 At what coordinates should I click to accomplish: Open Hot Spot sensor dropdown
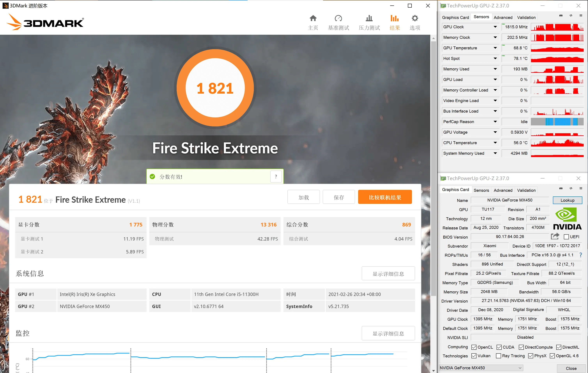[x=495, y=58]
